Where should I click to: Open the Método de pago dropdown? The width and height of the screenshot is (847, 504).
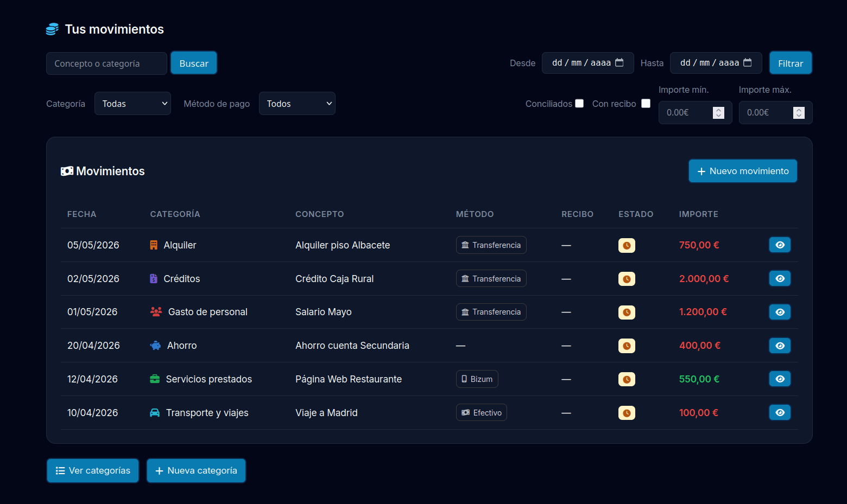pos(297,104)
